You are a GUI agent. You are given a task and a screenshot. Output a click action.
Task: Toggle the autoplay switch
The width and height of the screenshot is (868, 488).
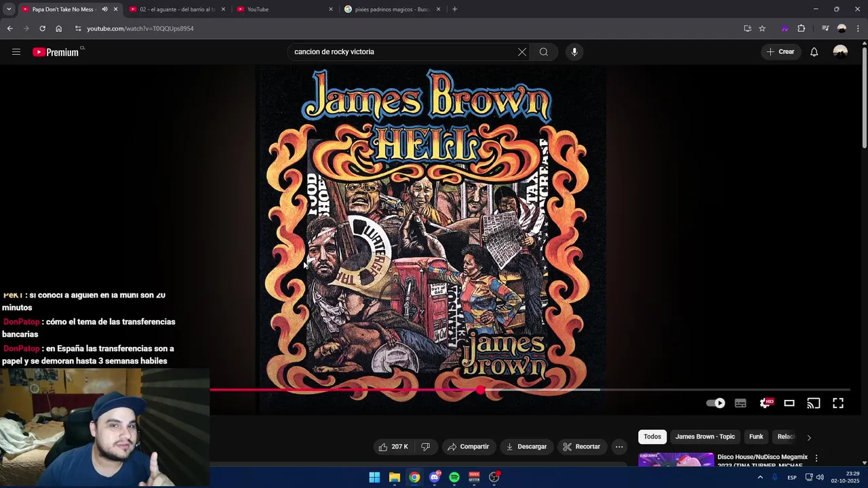[x=715, y=403]
